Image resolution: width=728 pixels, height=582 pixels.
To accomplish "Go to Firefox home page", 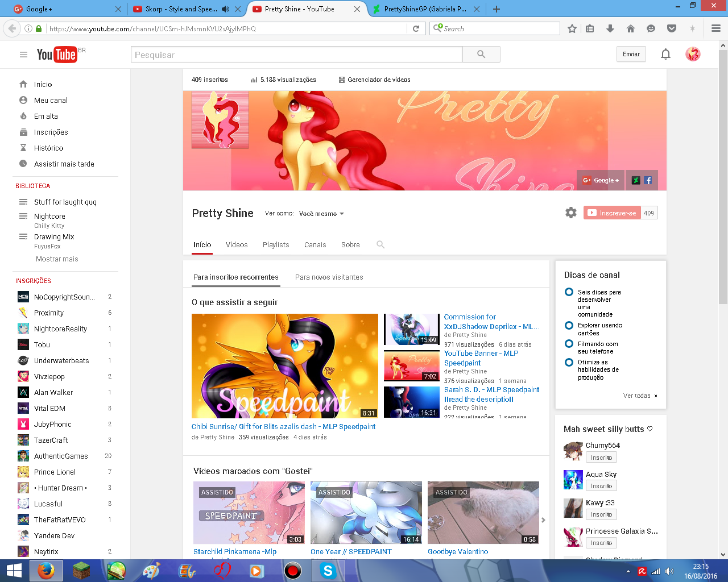I will pyautogui.click(x=630, y=28).
